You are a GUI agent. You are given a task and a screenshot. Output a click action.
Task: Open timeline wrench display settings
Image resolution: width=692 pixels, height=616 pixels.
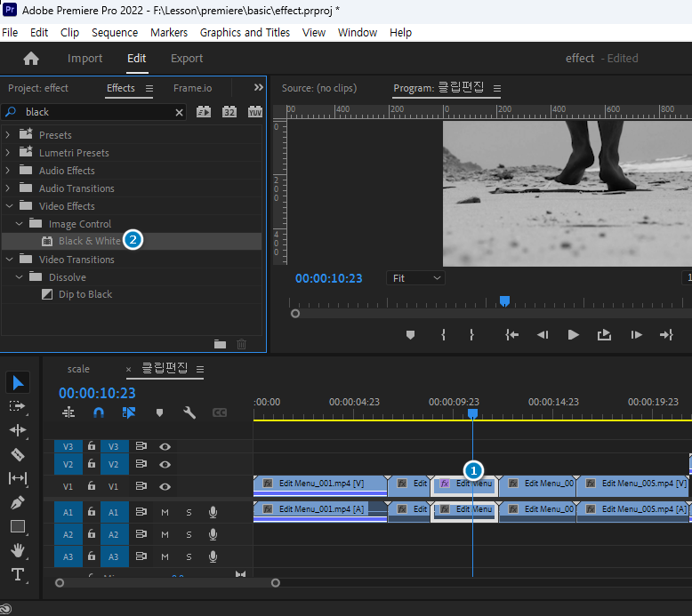189,412
